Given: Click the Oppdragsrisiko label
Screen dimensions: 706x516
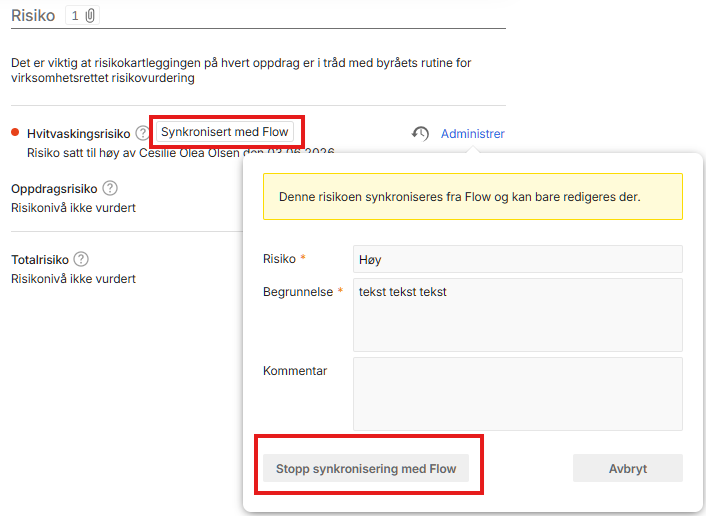Looking at the screenshot, I should (54, 189).
